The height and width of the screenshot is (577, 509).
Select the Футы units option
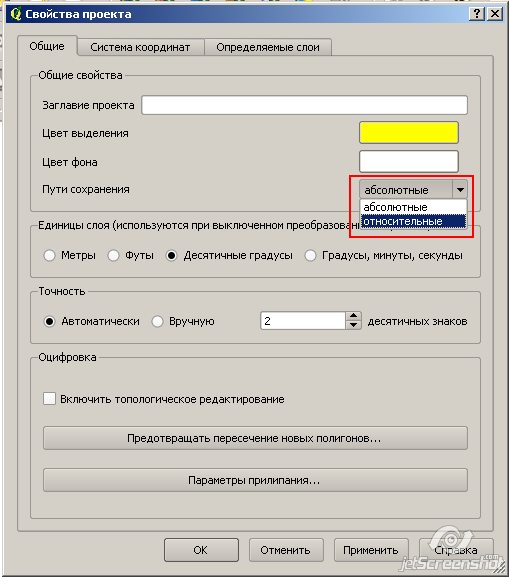coord(113,255)
